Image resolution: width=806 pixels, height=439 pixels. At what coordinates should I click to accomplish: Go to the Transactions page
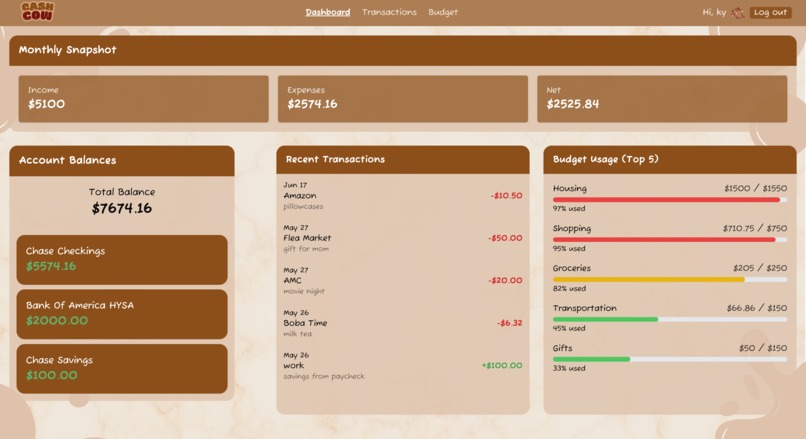(x=389, y=12)
